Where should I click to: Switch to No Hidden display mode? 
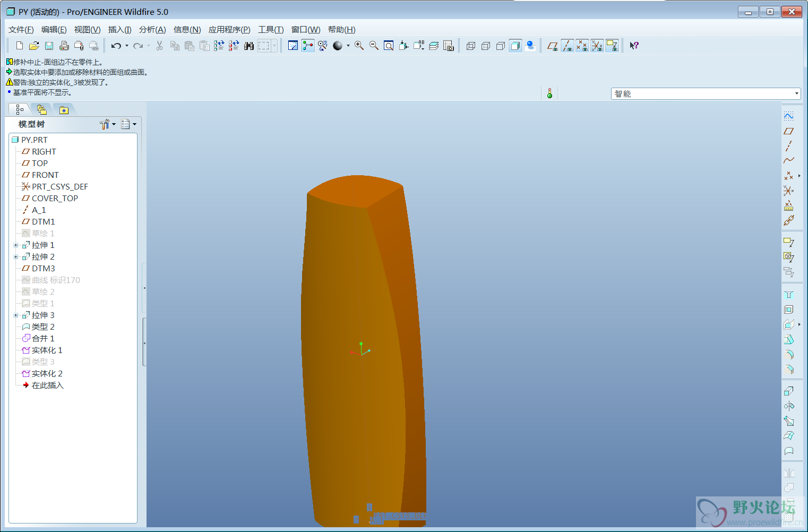tap(500, 46)
